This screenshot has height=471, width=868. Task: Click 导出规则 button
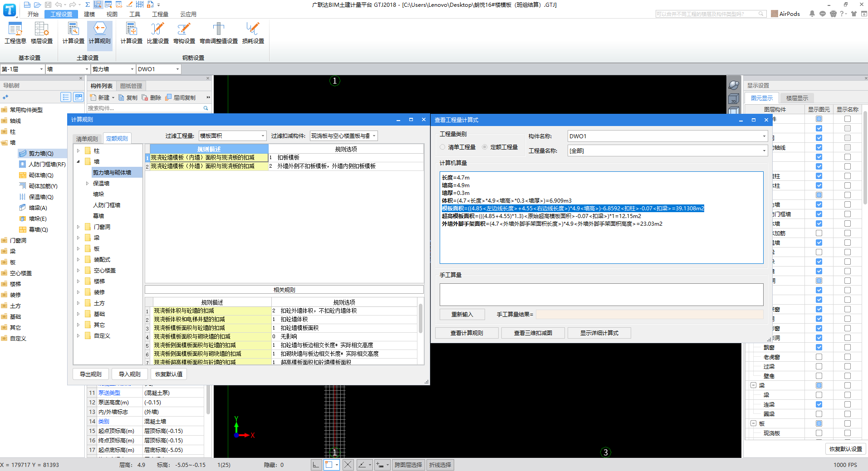pos(91,374)
